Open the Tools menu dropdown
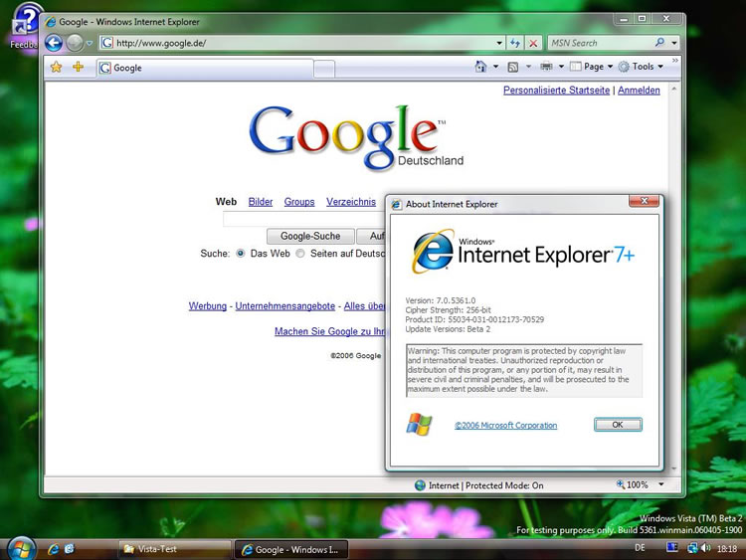Image resolution: width=746 pixels, height=560 pixels. tap(641, 67)
